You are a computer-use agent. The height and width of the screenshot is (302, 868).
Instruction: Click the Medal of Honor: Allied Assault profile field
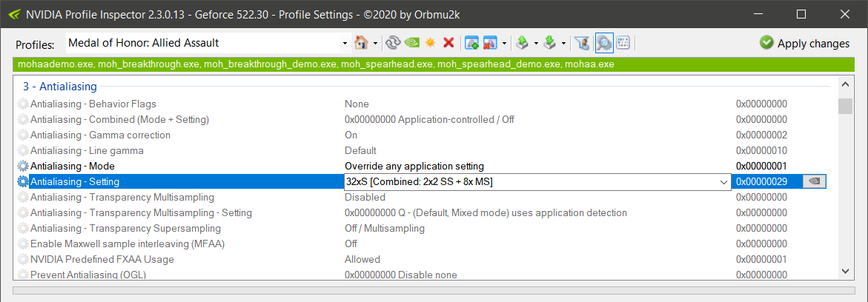(202, 43)
